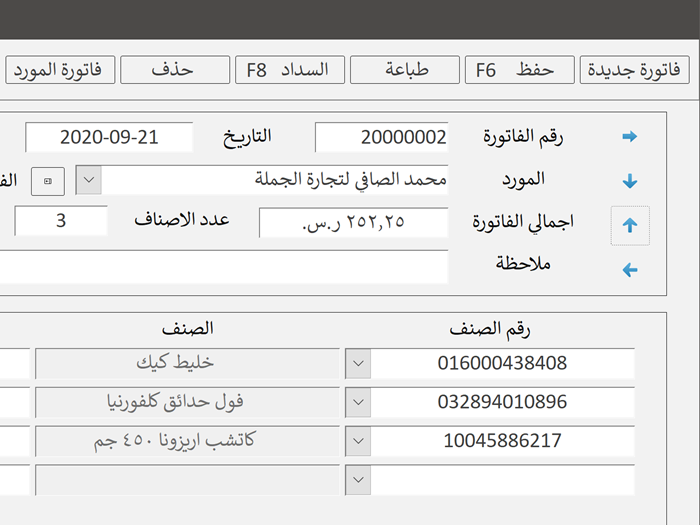This screenshot has height=525, width=700.
Task: Click the up arrow navigation icon
Action: [x=629, y=226]
